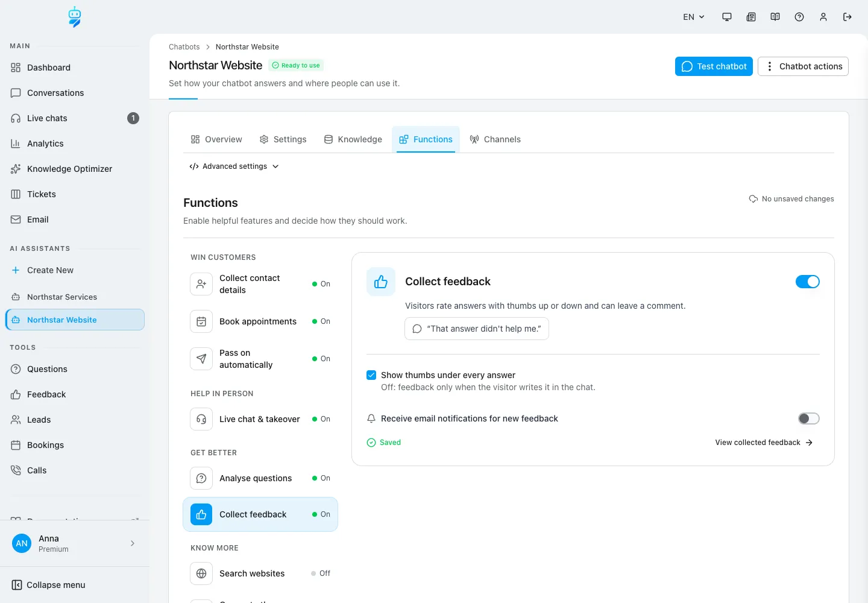Open the EN language dropdown
Screen dimensions: 868x603
(x=694, y=17)
